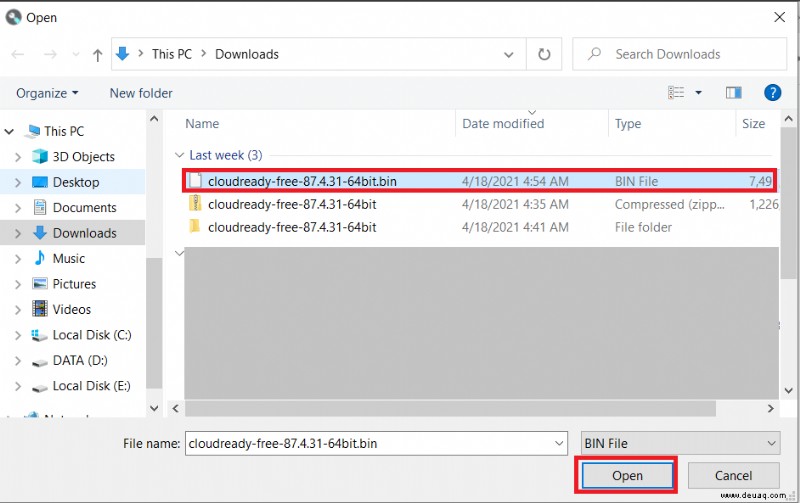800x503 pixels.
Task: Collapse the Last week (3) group
Action: 180,155
